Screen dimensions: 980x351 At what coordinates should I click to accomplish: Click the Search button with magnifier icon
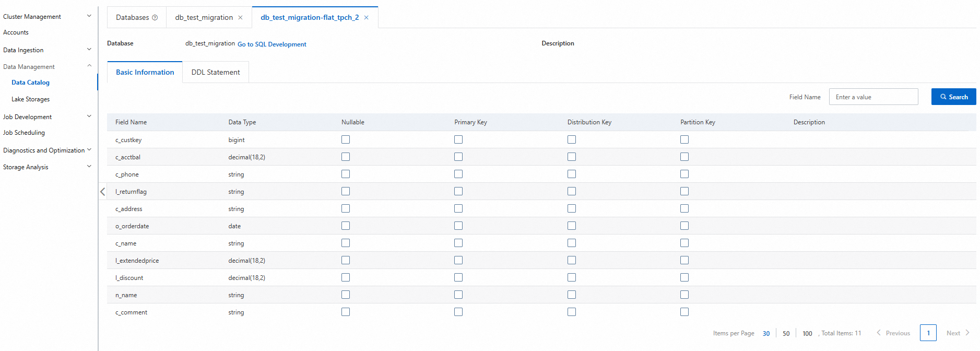pyautogui.click(x=953, y=97)
